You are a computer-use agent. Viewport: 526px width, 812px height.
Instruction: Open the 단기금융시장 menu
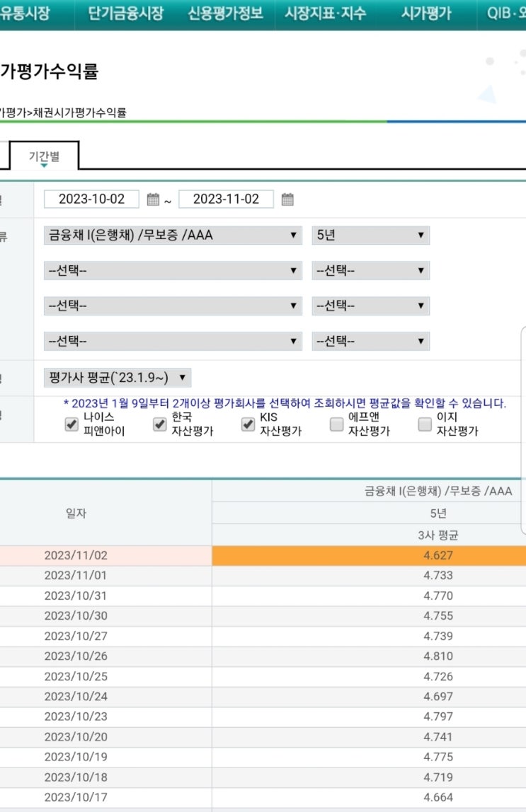point(125,13)
